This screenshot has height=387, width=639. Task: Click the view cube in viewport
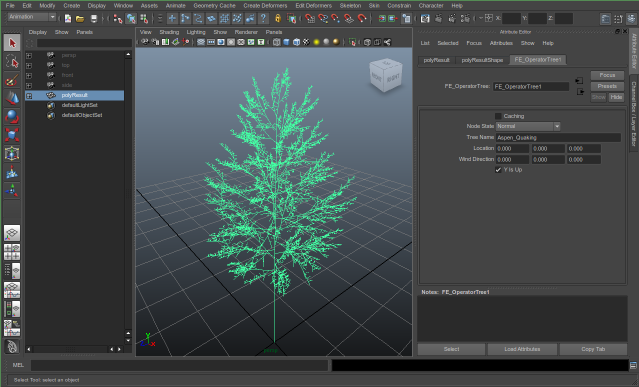[386, 75]
